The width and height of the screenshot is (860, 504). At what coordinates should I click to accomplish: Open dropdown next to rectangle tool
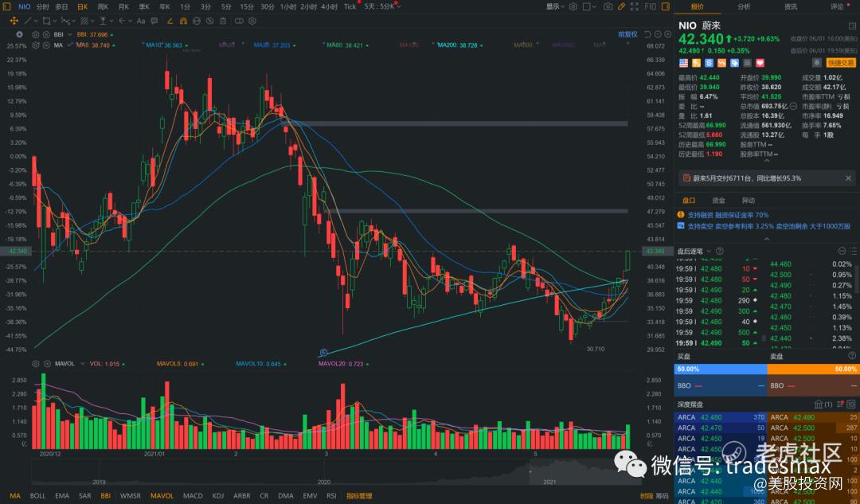pyautogui.click(x=55, y=21)
